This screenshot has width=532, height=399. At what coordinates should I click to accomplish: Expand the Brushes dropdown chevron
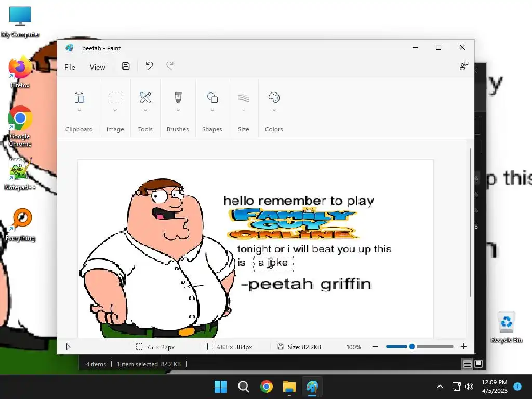pyautogui.click(x=178, y=110)
